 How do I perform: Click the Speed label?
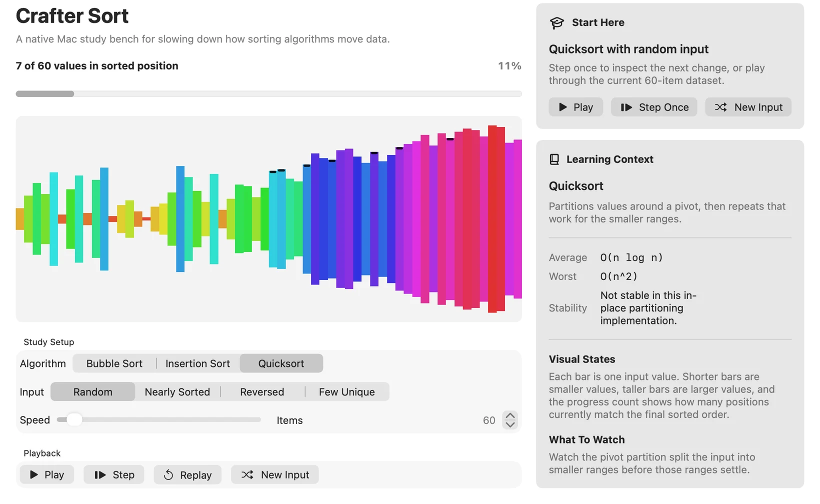35,420
